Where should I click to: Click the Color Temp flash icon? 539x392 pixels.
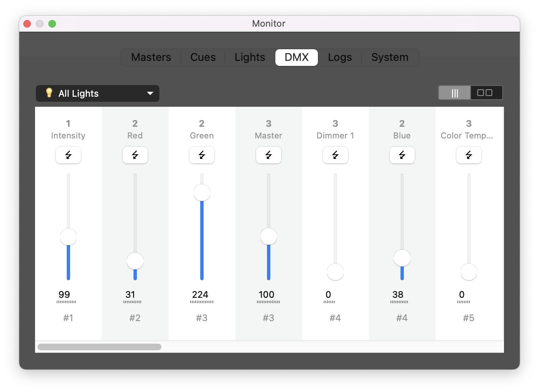469,155
